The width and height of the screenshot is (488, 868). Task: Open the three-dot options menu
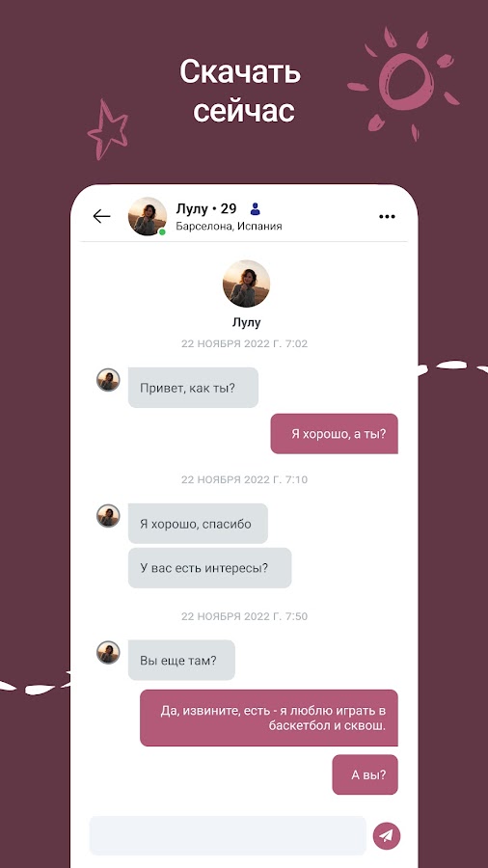click(387, 216)
